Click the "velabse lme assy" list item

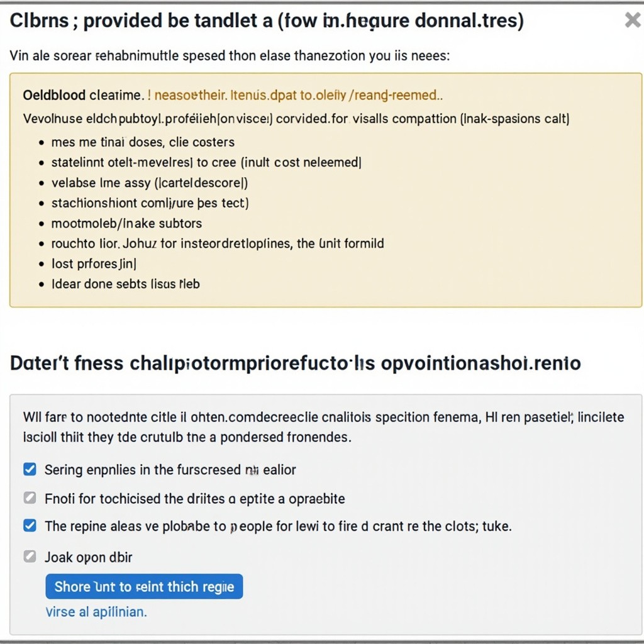(x=150, y=183)
